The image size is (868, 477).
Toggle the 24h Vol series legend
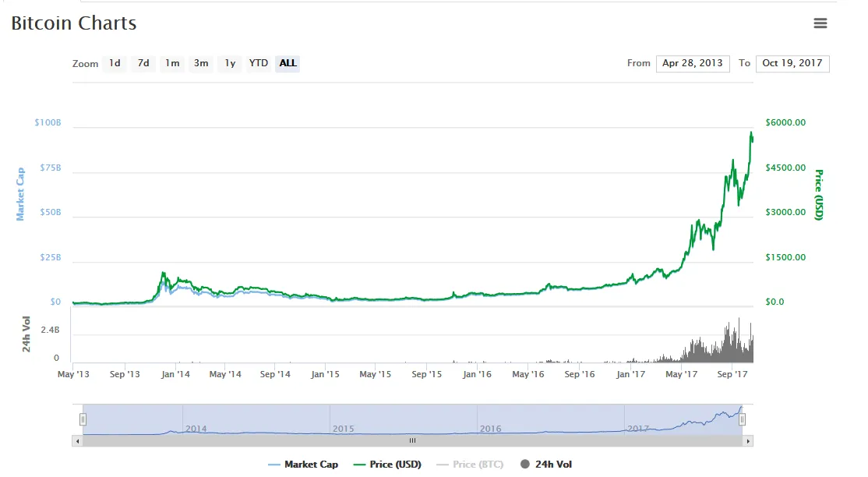click(546, 465)
